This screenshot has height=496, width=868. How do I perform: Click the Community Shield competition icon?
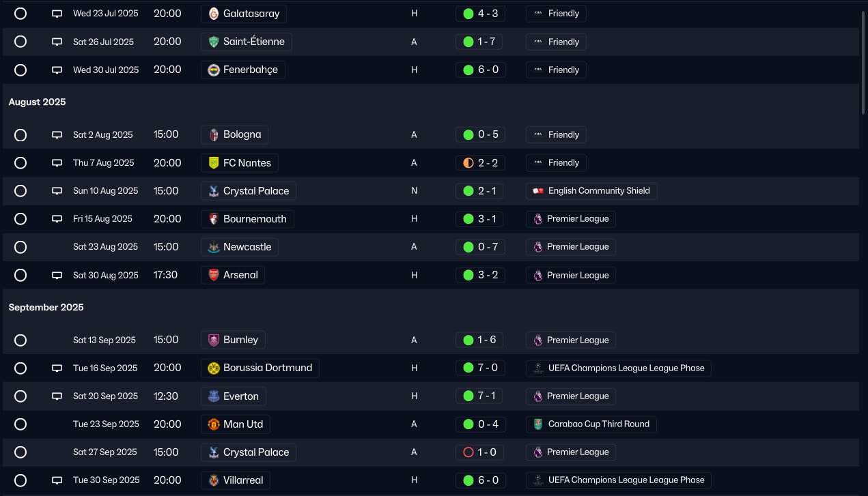pos(538,191)
